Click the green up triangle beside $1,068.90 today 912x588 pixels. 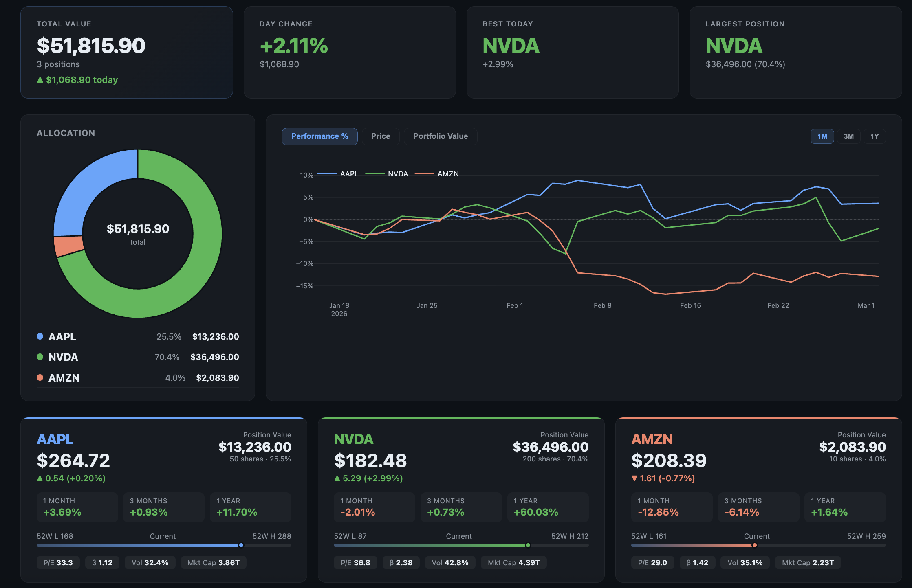(x=40, y=80)
